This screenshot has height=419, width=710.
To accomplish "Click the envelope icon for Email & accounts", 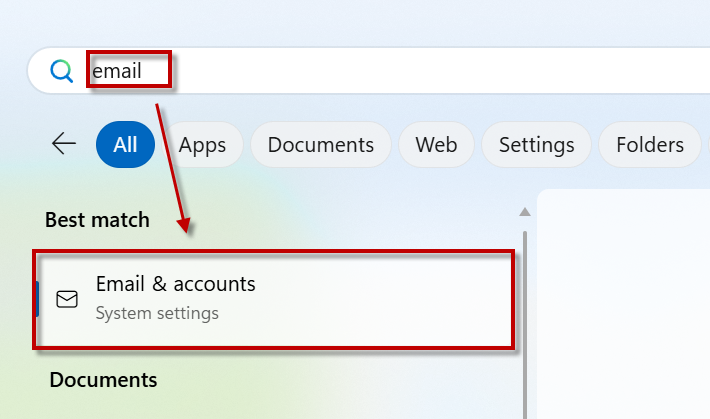I will 67,299.
